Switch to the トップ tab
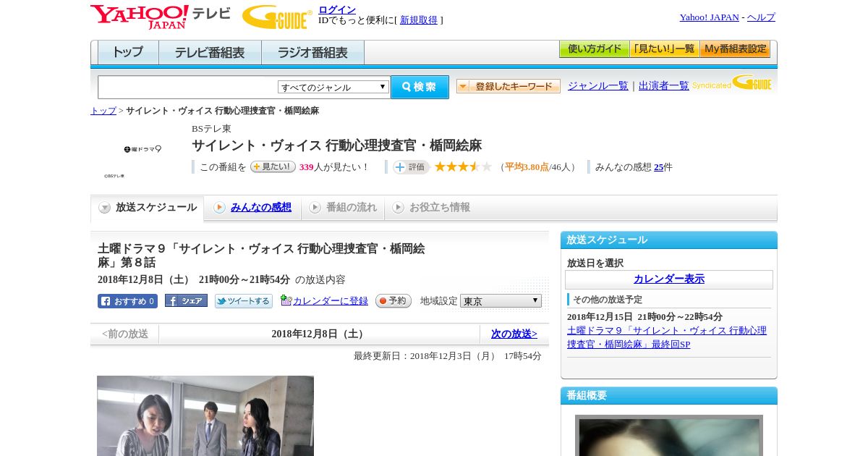 (128, 53)
